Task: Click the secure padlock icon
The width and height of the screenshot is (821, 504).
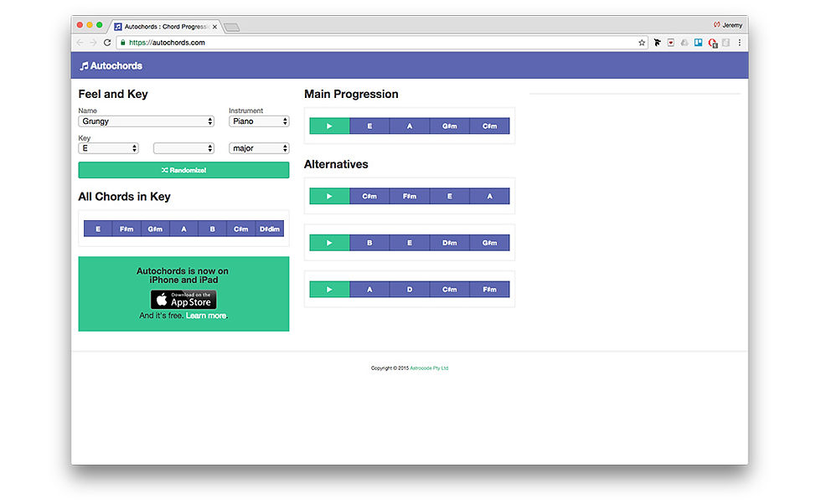Action: coord(122,43)
